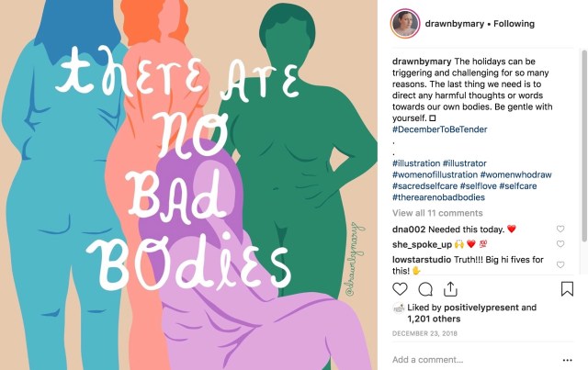This screenshot has height=370, width=588.
Task: Open the #DecemberToBeTender hashtag
Action: tap(439, 129)
